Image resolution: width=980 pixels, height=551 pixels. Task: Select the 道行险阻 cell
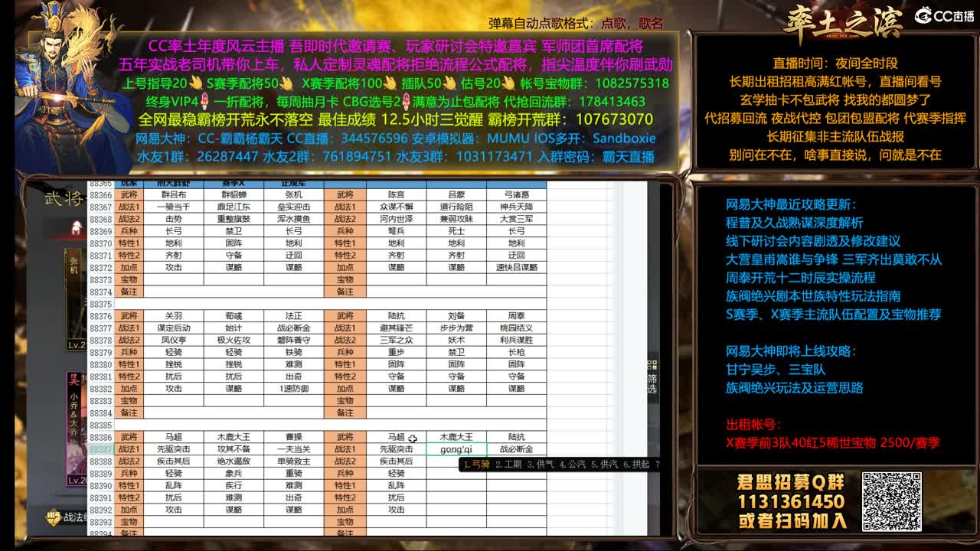pos(456,207)
